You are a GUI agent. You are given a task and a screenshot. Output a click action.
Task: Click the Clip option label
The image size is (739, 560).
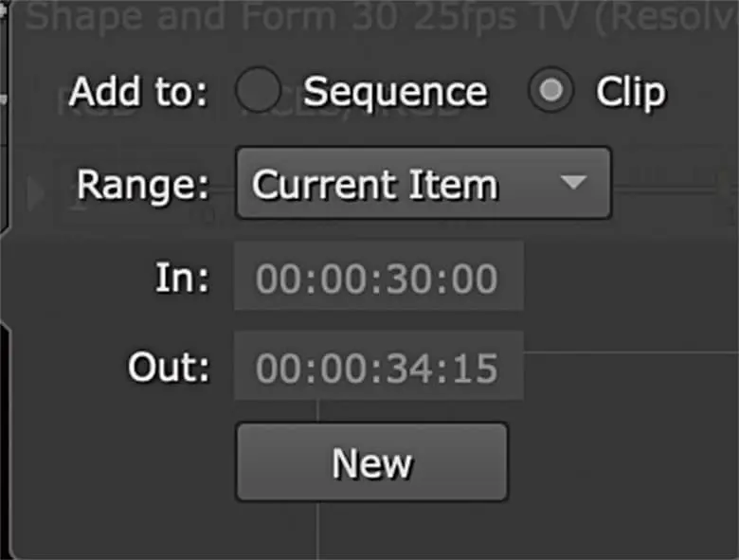[x=630, y=92]
